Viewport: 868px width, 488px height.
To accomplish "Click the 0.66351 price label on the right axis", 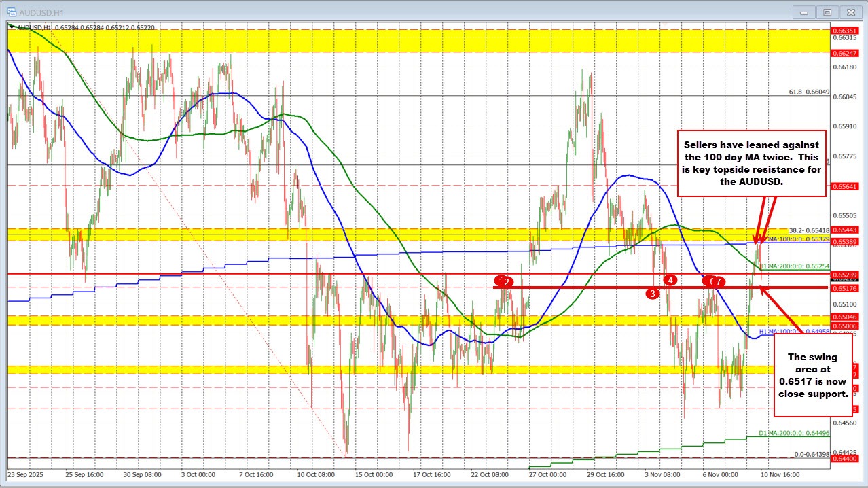I will [845, 32].
